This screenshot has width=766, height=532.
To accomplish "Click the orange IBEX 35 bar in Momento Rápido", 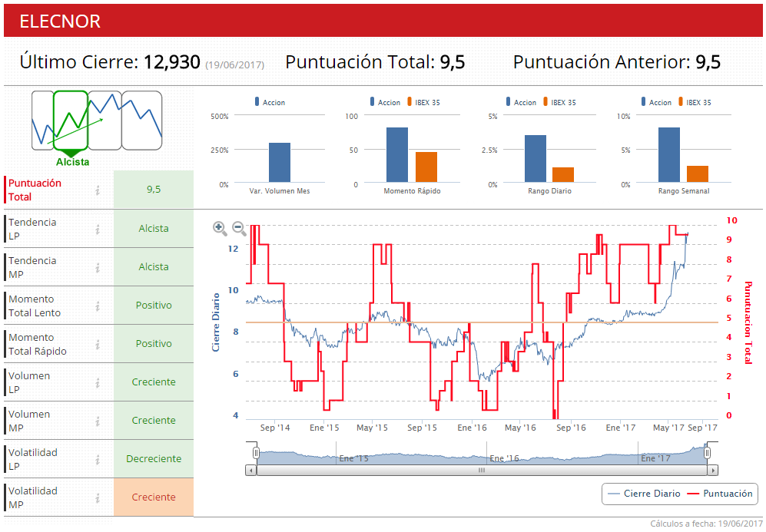I will click(426, 167).
